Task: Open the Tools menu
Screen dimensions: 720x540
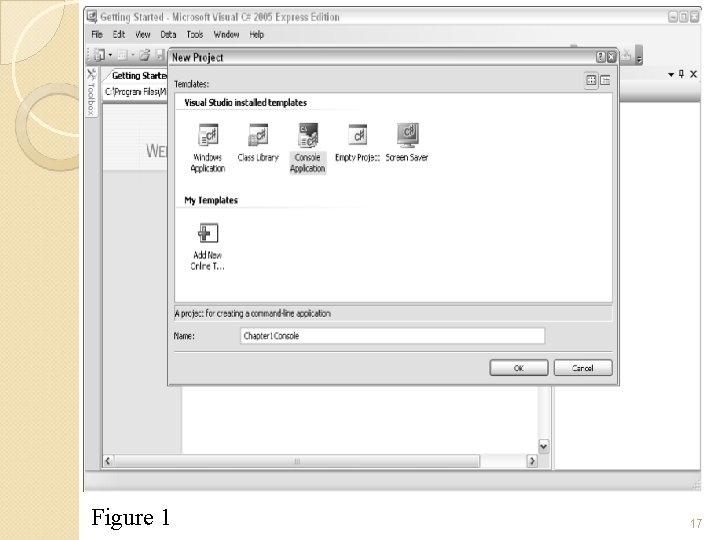Action: tap(195, 34)
